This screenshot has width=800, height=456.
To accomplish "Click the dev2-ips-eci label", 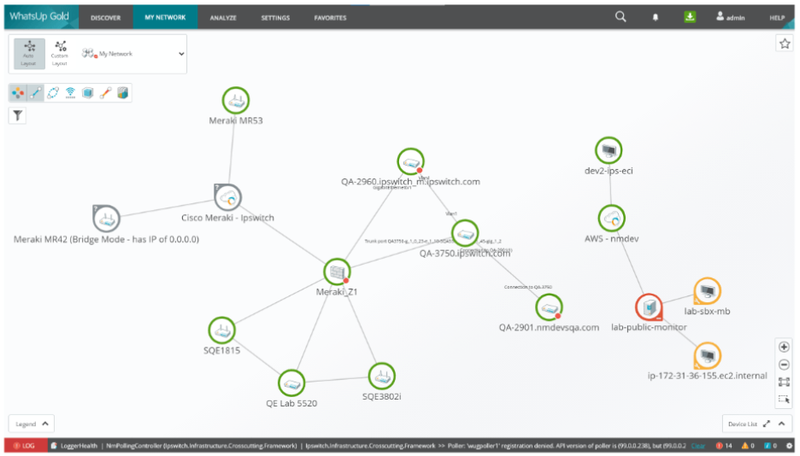I will coord(609,171).
